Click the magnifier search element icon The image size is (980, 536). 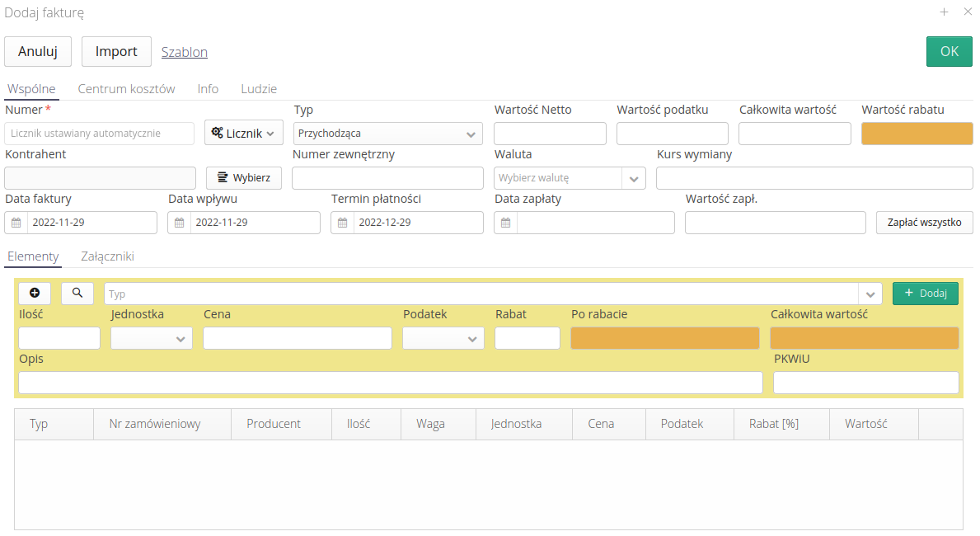[x=77, y=293]
